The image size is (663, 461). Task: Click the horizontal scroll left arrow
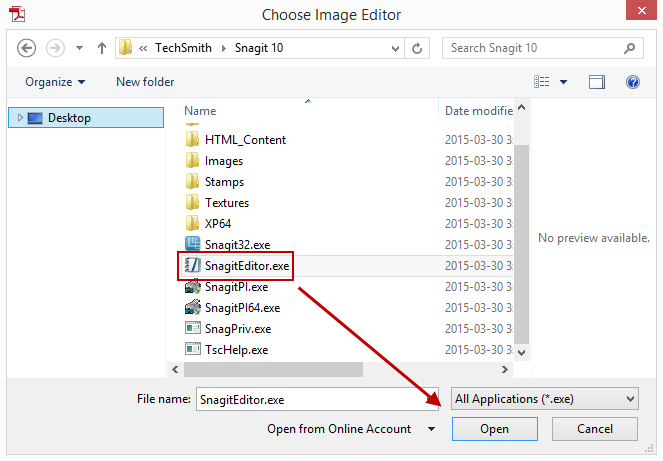pyautogui.click(x=175, y=369)
